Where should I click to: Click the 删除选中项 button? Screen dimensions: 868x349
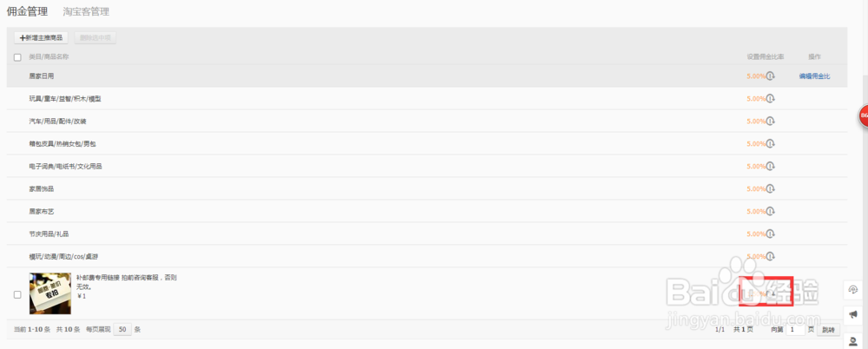(95, 38)
